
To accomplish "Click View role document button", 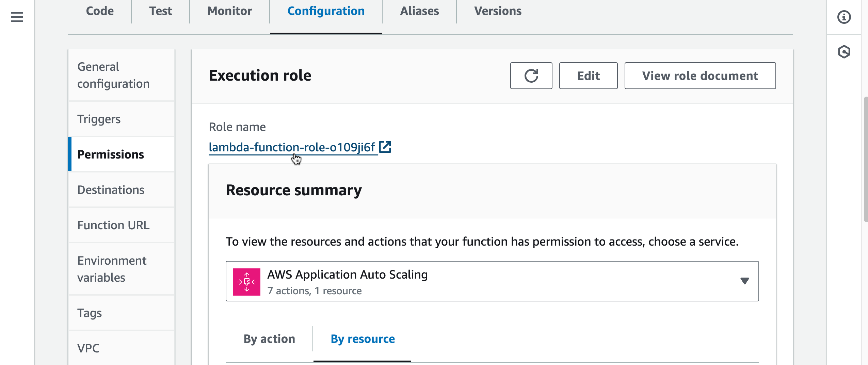I will [700, 76].
